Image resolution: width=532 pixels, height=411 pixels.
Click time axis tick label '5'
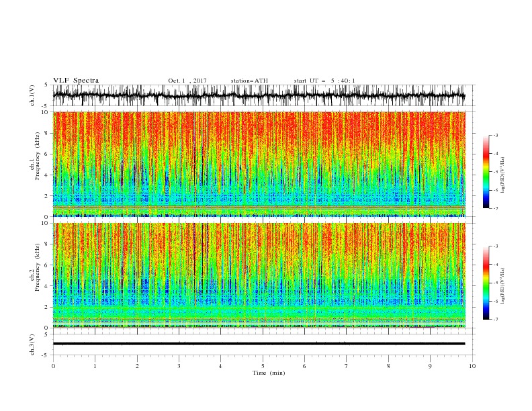(263, 366)
